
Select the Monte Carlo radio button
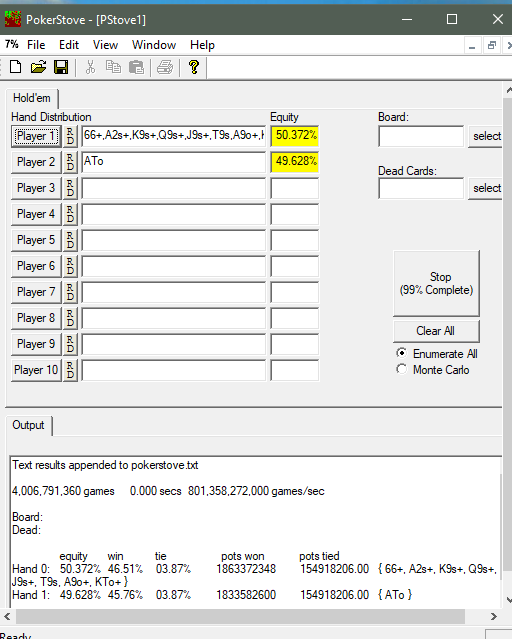[x=402, y=369]
